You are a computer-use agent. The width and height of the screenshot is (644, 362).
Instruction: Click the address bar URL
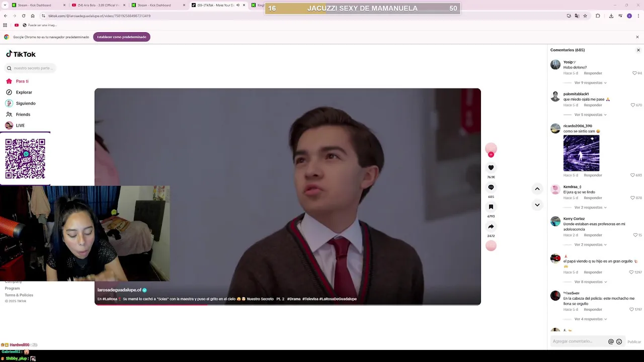(x=99, y=16)
